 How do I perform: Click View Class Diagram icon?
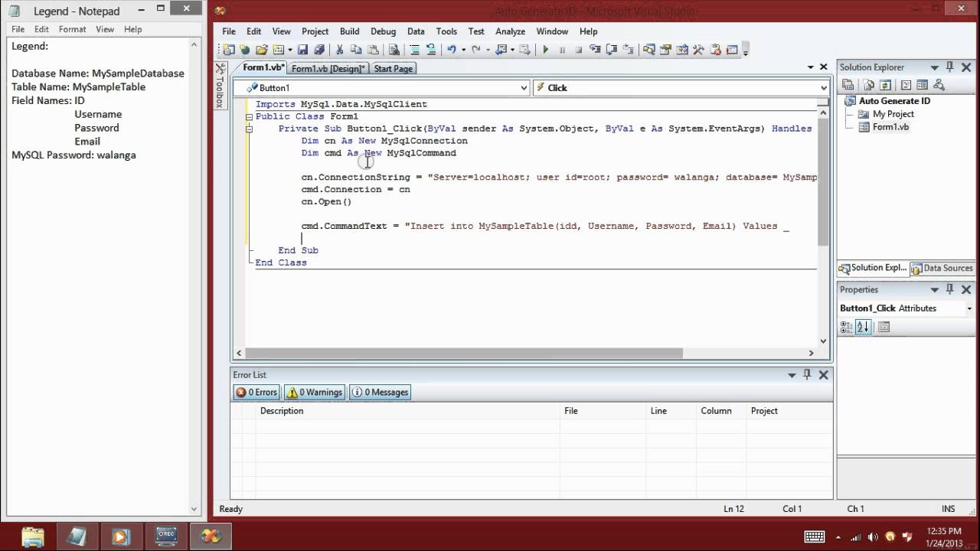[x=939, y=85]
